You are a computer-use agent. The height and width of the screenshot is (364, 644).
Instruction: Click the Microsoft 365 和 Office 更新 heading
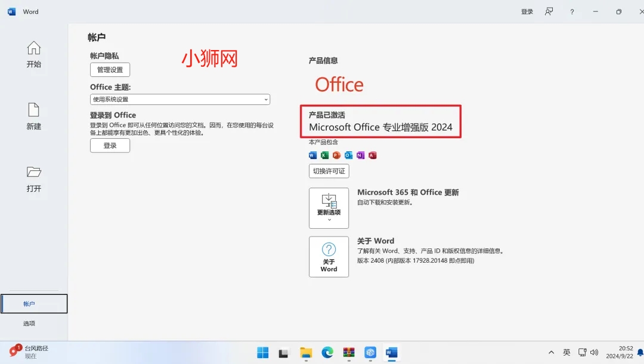click(x=408, y=192)
